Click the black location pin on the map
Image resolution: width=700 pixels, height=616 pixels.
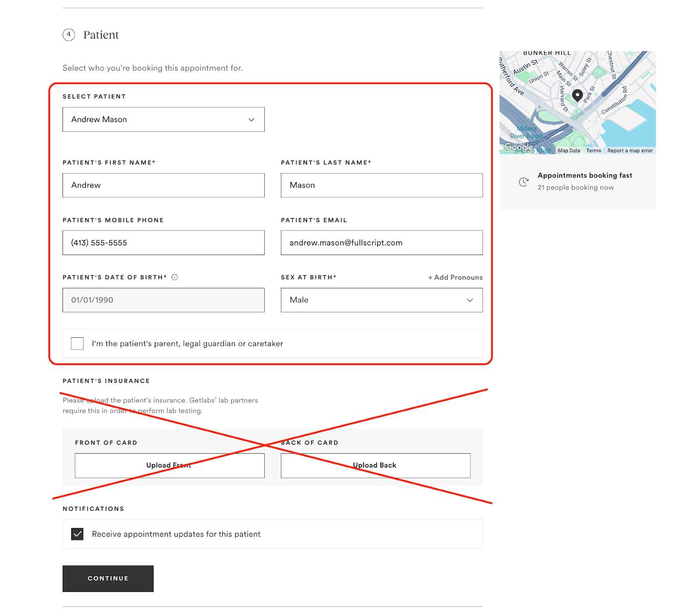(577, 95)
